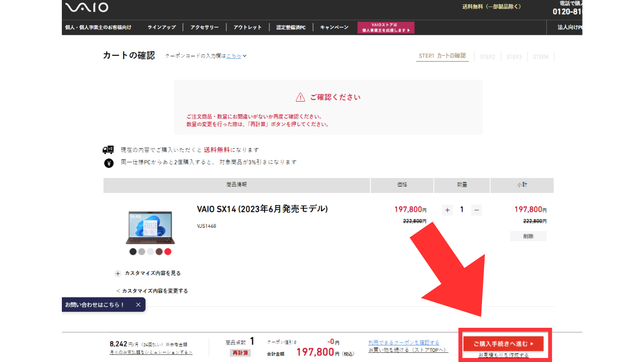
Task: Expand カスタマイズ内容を見る with the plus icon
Action: [x=118, y=274]
